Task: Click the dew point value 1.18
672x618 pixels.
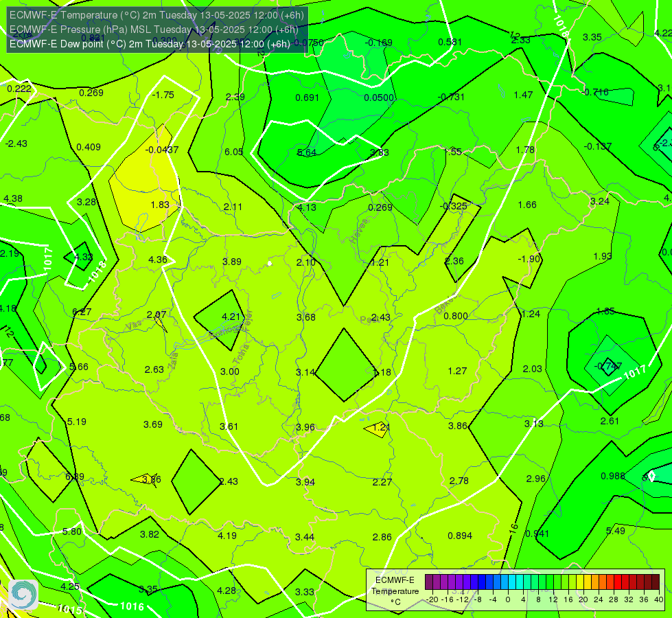Action: pyautogui.click(x=382, y=372)
